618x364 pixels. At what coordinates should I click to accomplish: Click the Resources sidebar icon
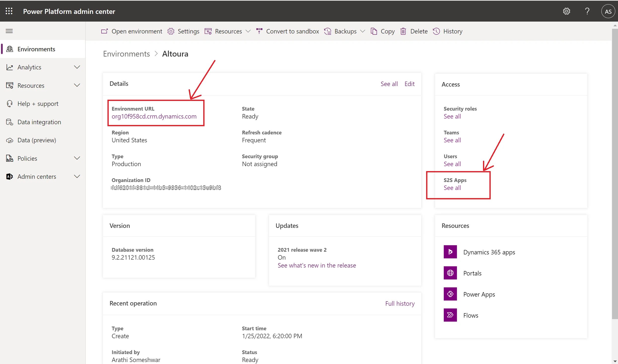(9, 86)
